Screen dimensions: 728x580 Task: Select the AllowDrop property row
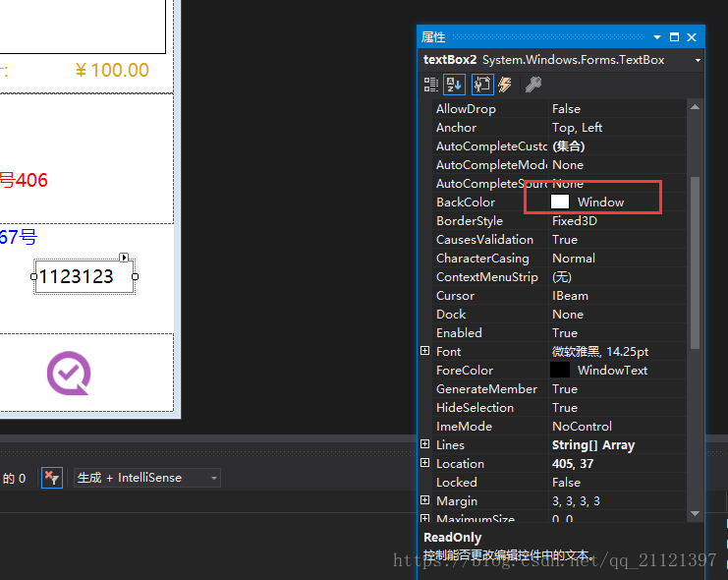[559, 109]
